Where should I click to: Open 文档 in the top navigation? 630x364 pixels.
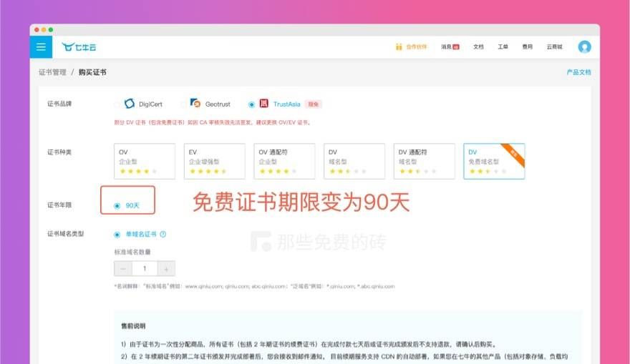tap(478, 47)
